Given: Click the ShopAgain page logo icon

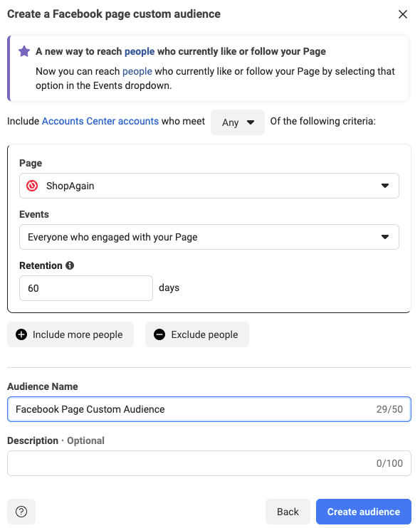Looking at the screenshot, I should coord(32,186).
